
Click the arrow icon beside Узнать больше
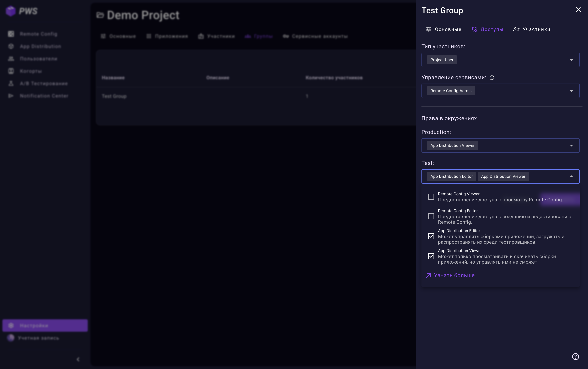428,275
